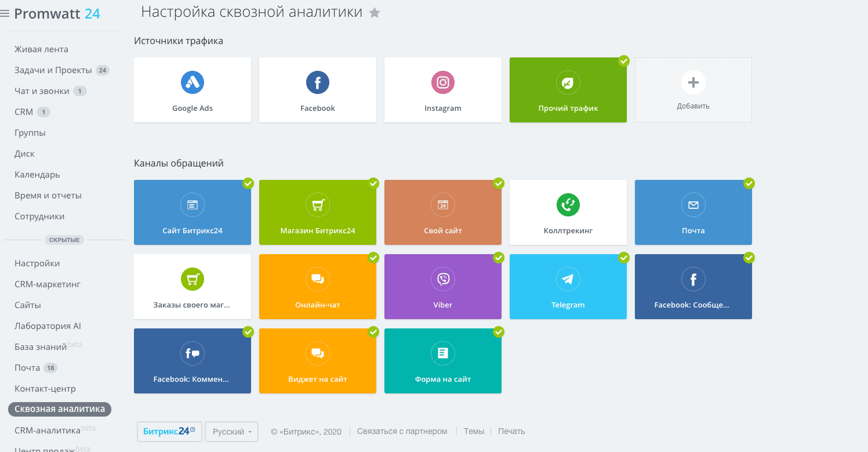
Task: Collapse the СКРЫТЫЕ menu section
Action: click(x=64, y=240)
